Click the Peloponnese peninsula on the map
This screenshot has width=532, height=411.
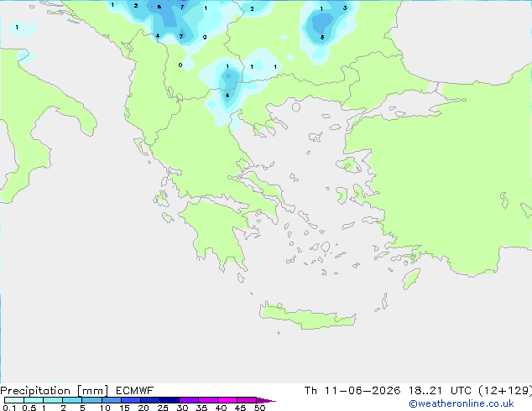[219, 231]
